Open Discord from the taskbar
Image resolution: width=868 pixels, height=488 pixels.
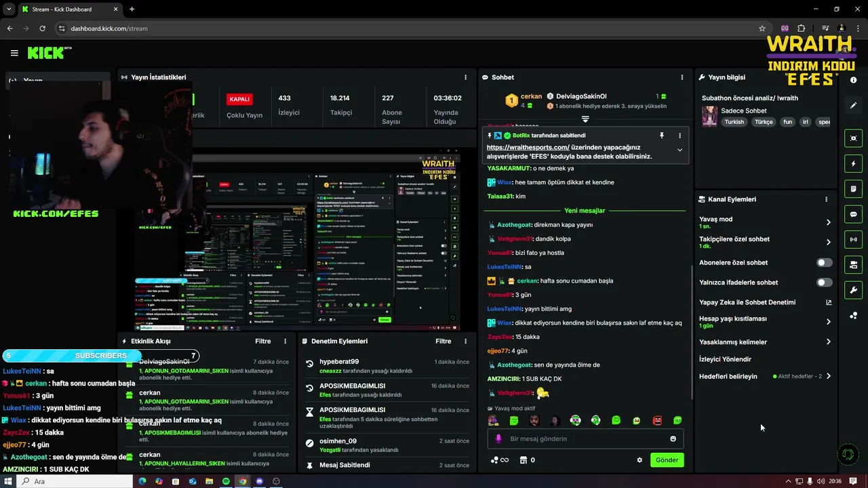coord(259,481)
